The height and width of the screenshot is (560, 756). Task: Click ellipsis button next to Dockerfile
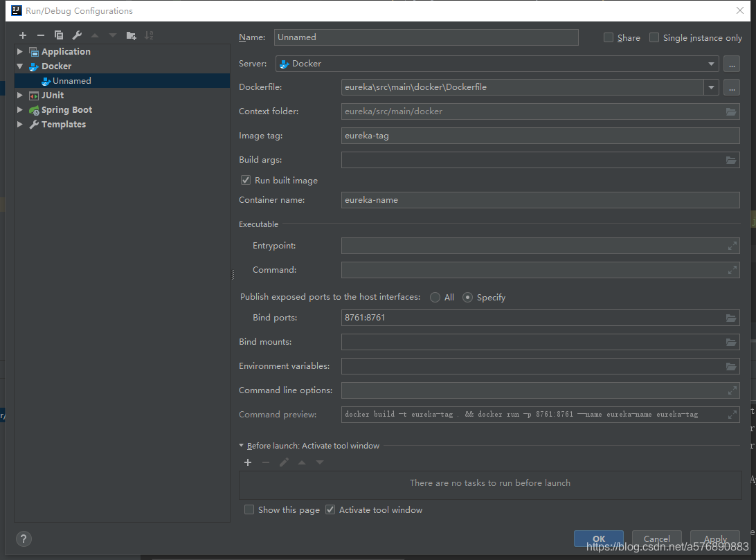pyautogui.click(x=732, y=87)
